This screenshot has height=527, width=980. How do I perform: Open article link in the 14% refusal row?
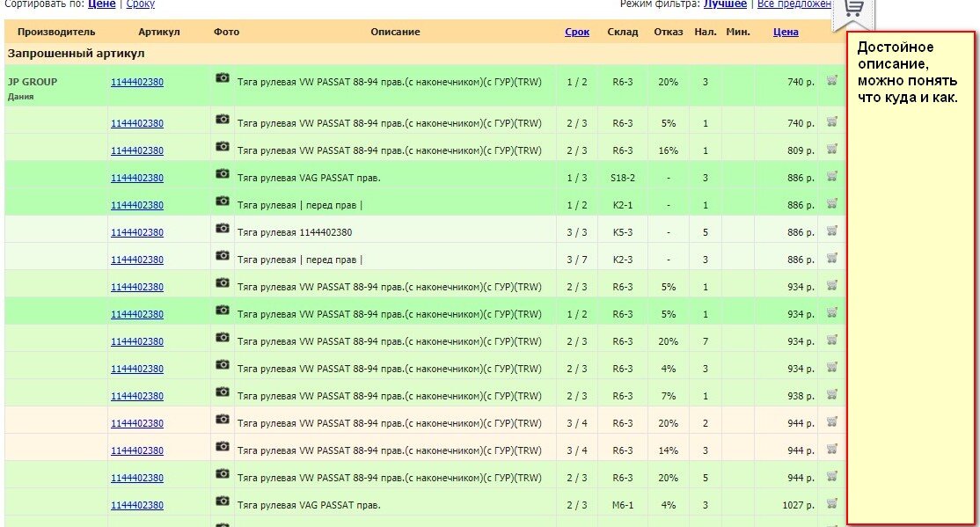pos(137,450)
